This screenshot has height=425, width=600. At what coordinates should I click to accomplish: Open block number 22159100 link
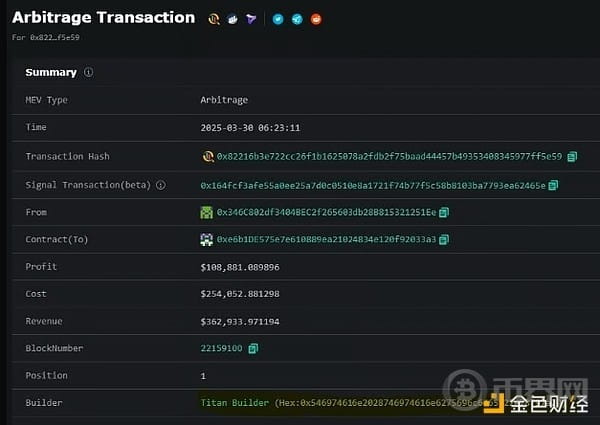click(x=222, y=348)
